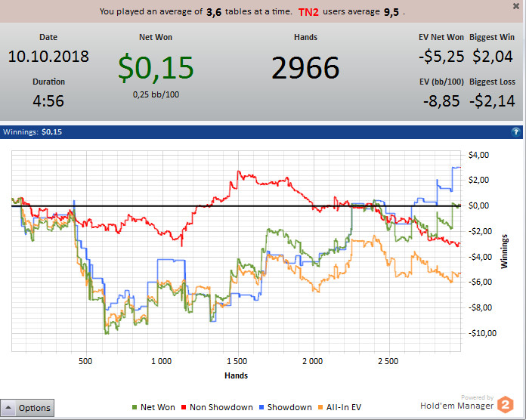This screenshot has height=420, width=526.
Task: Click the EV bb/100 value -8,85
Action: 441,101
